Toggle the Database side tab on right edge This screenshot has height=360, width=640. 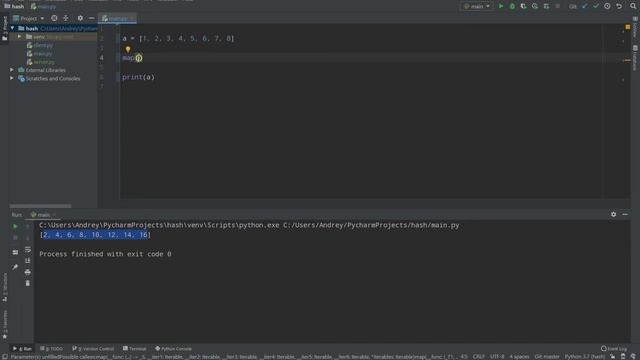point(635,58)
